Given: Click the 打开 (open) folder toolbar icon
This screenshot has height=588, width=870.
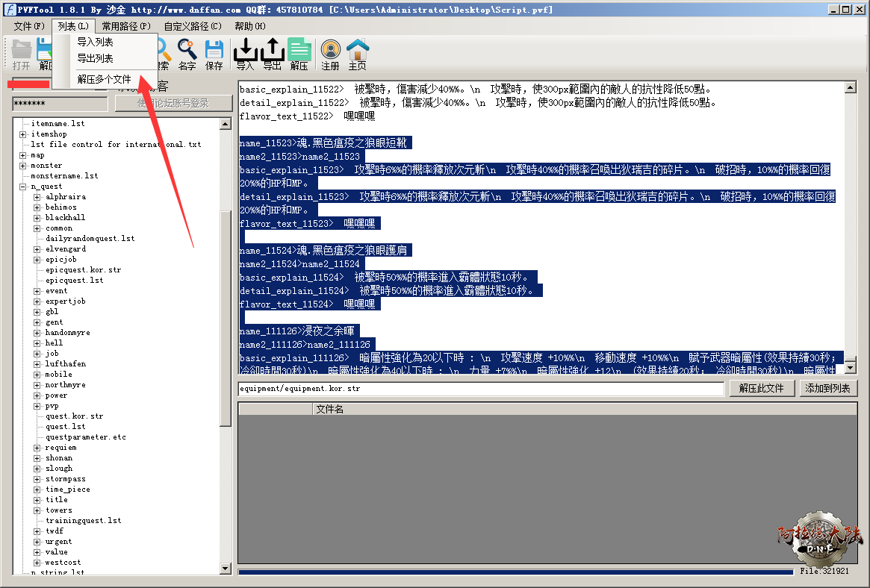Looking at the screenshot, I should pos(22,54).
